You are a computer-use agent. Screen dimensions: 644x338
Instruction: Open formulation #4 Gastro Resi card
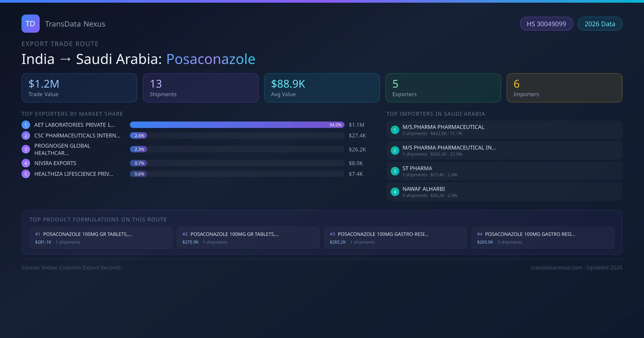click(543, 238)
